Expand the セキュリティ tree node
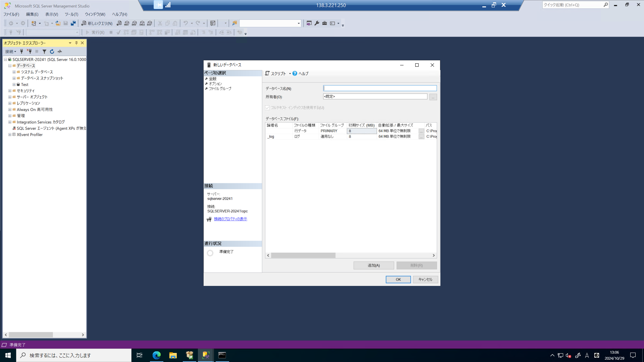This screenshot has height=362, width=644. [10, 90]
